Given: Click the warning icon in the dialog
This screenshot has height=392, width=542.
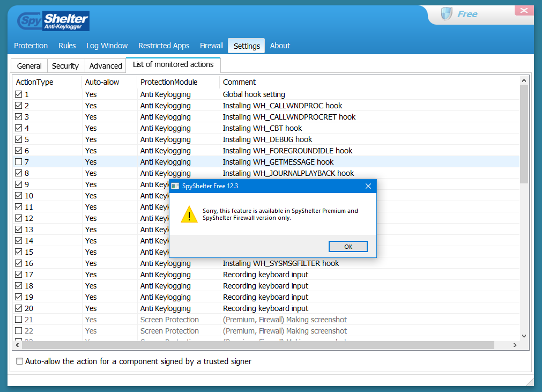Looking at the screenshot, I should 189,215.
